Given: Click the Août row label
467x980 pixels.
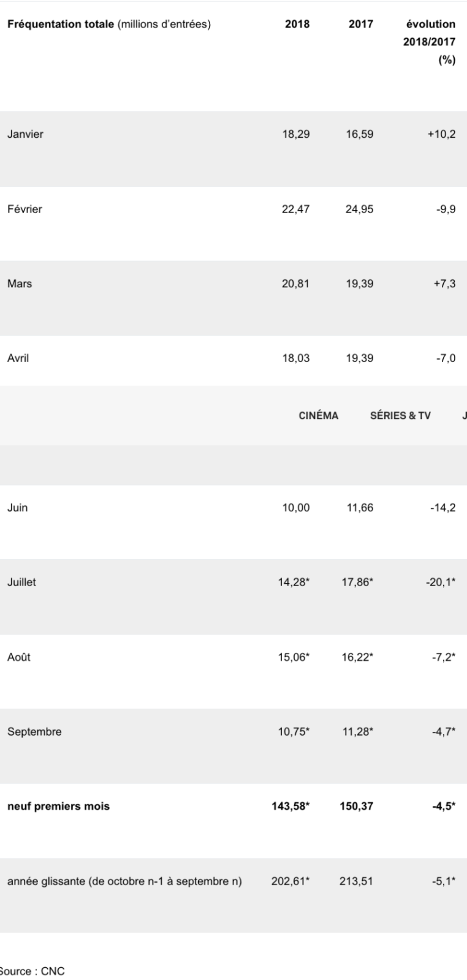Looking at the screenshot, I should coord(18,657).
